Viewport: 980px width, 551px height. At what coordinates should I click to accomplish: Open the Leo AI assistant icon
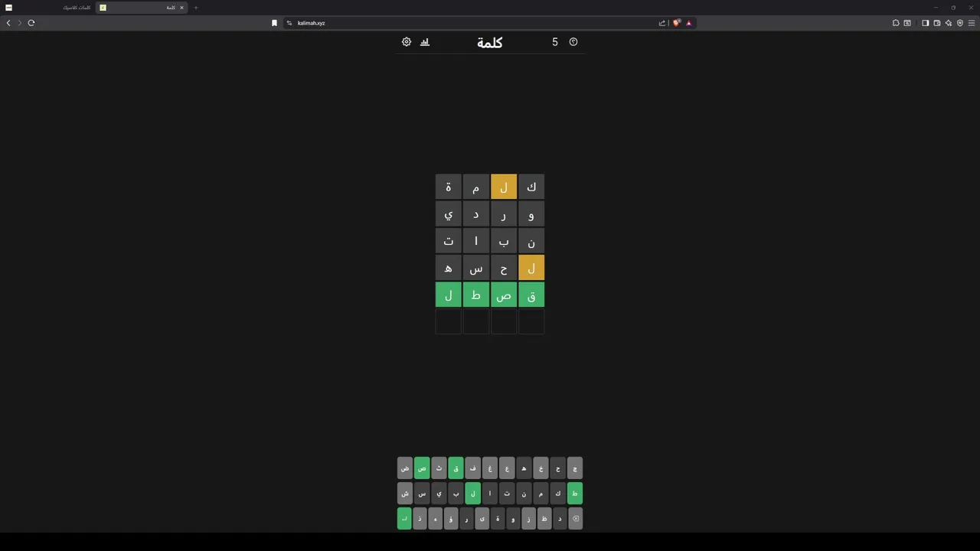(x=948, y=23)
